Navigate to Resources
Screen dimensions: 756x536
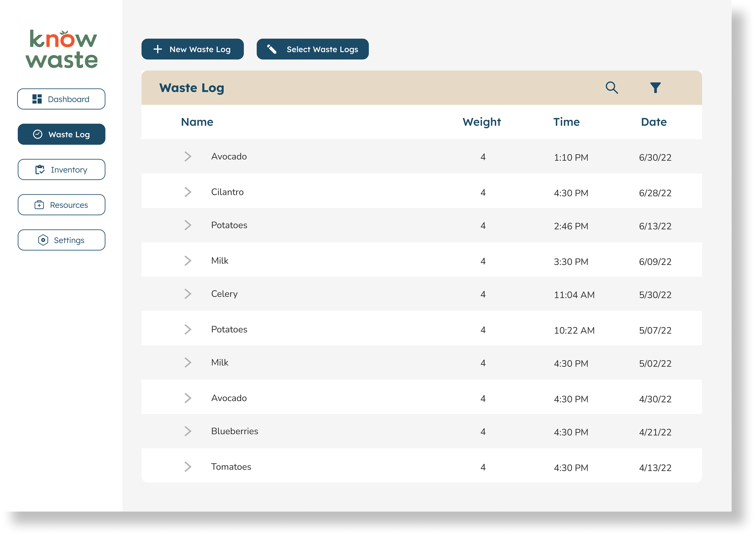[61, 205]
